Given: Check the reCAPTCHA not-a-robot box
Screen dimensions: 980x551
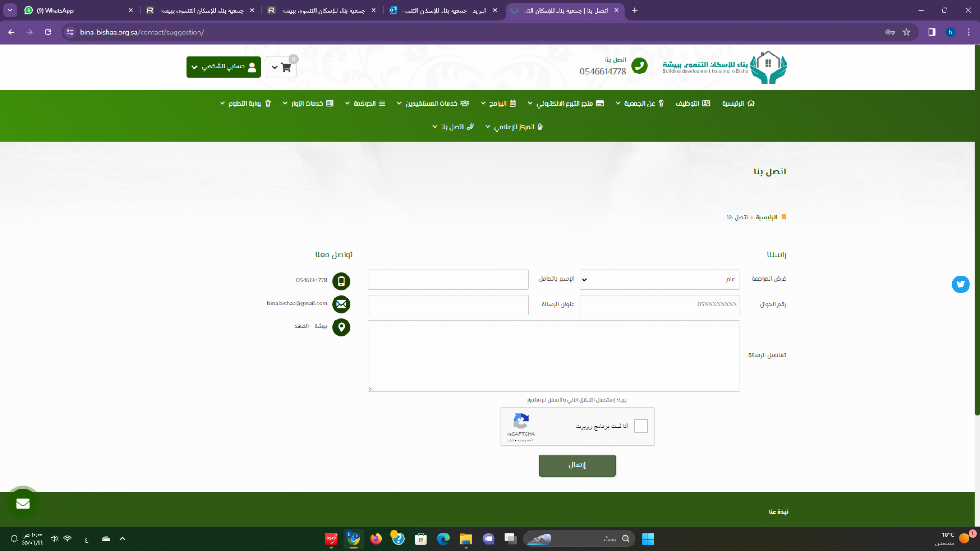Looking at the screenshot, I should 640,426.
